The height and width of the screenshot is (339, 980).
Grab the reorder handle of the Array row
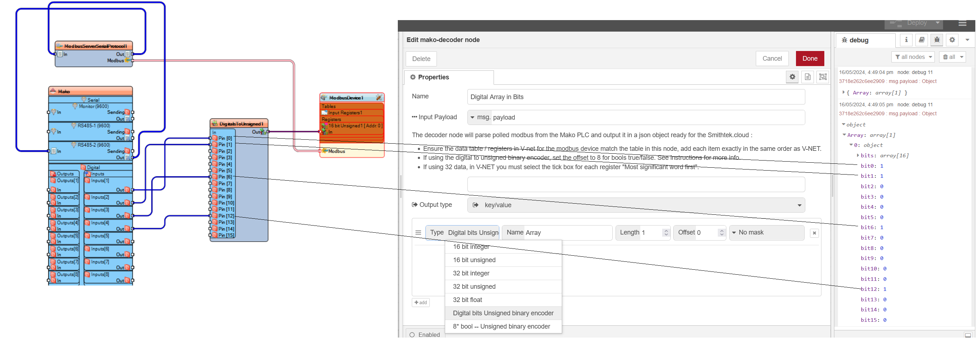[418, 233]
